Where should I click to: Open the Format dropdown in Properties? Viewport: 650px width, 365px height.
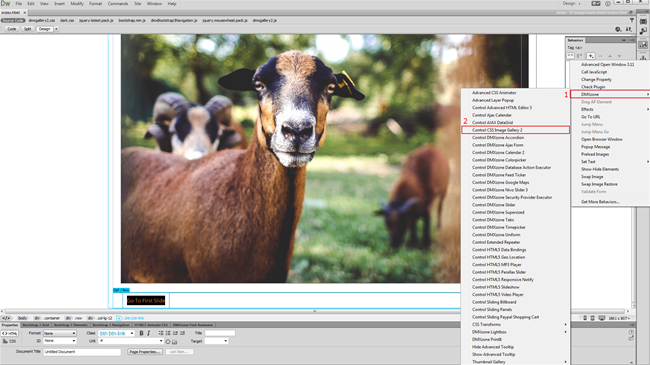click(x=60, y=333)
